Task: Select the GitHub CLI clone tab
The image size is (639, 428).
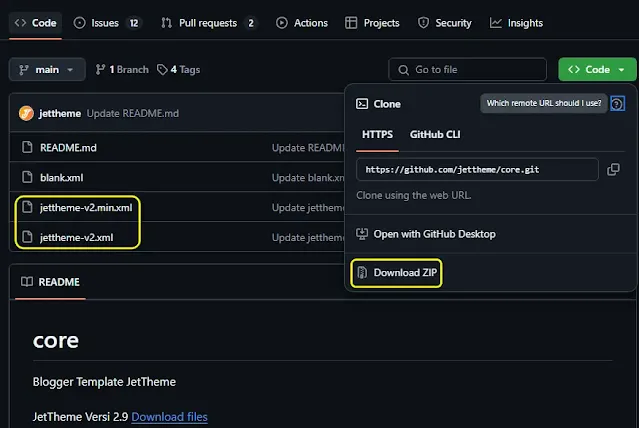Action: pyautogui.click(x=435, y=135)
